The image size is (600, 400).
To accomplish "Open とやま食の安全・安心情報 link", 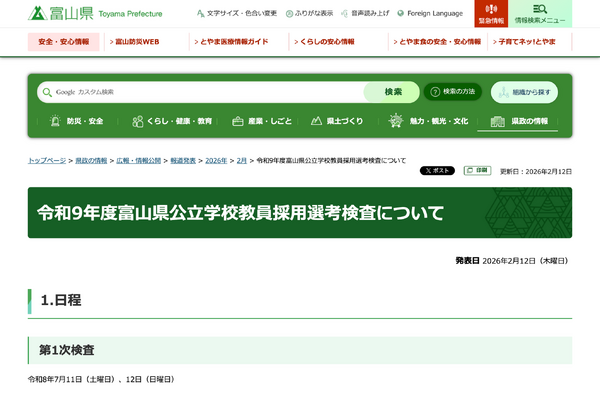I will click(437, 42).
